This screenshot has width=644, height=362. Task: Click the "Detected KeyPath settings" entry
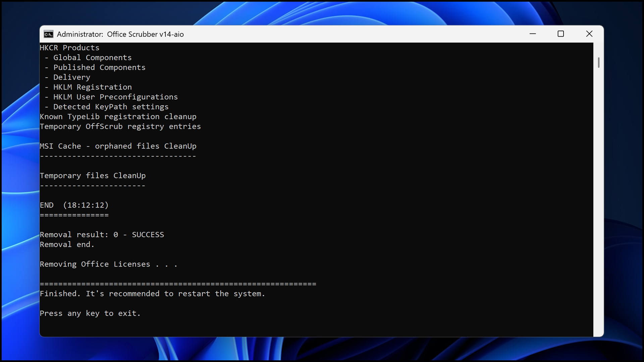pos(111,107)
